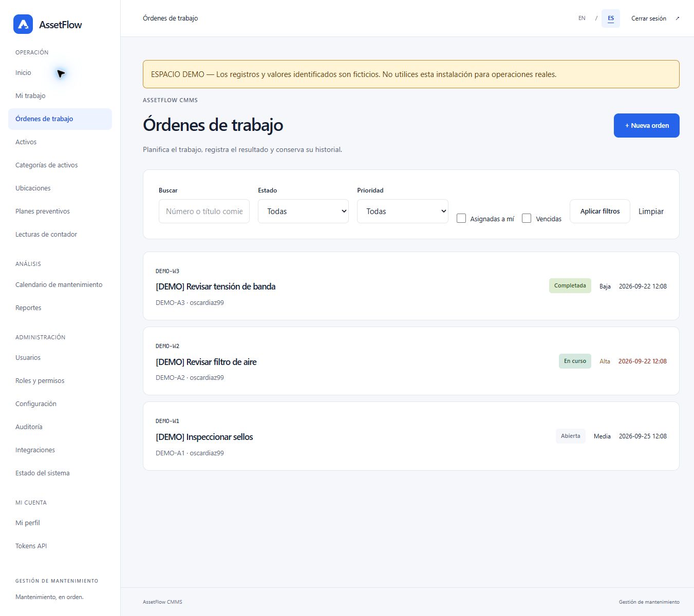This screenshot has height=616, width=694.
Task: Open Configuración
Action: 60,404
